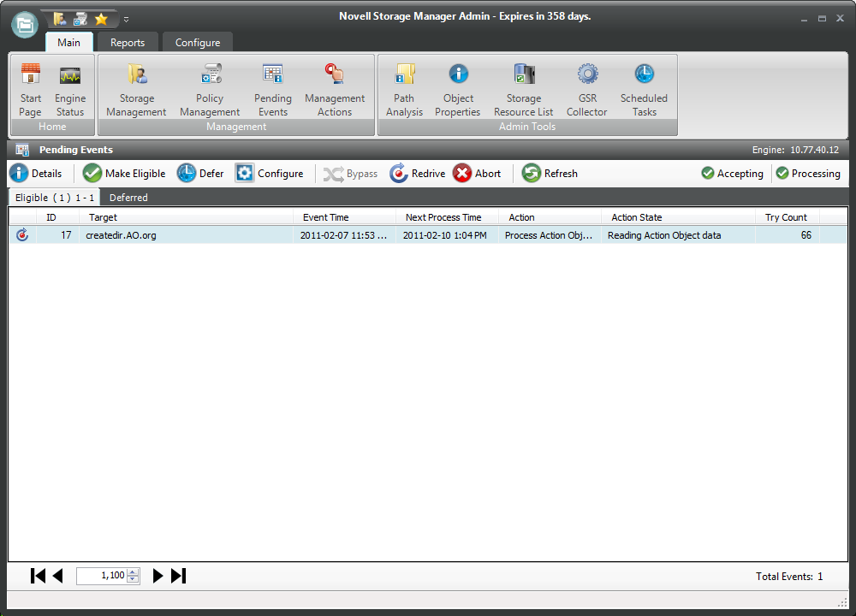Viewport: 856px width, 616px height.
Task: Click the folder-user quick-access icon
Action: (x=60, y=20)
